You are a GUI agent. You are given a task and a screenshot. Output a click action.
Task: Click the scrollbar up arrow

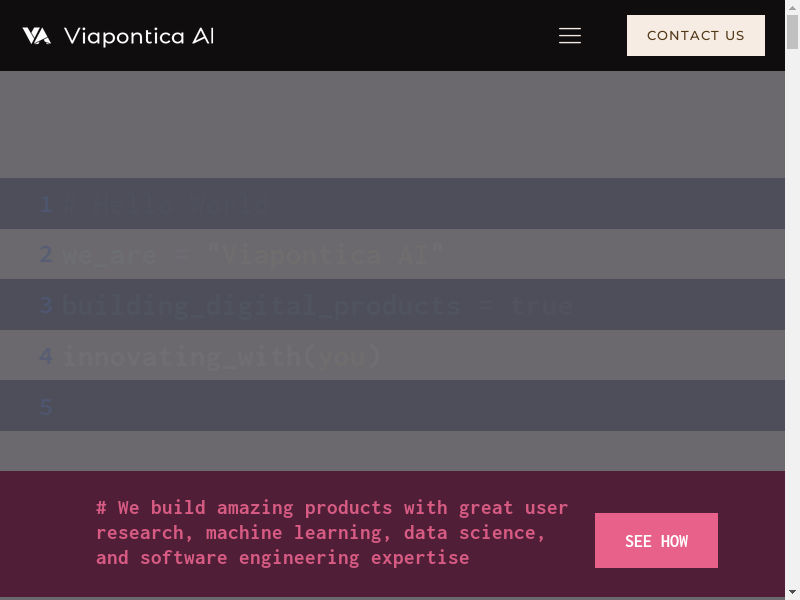793,6
